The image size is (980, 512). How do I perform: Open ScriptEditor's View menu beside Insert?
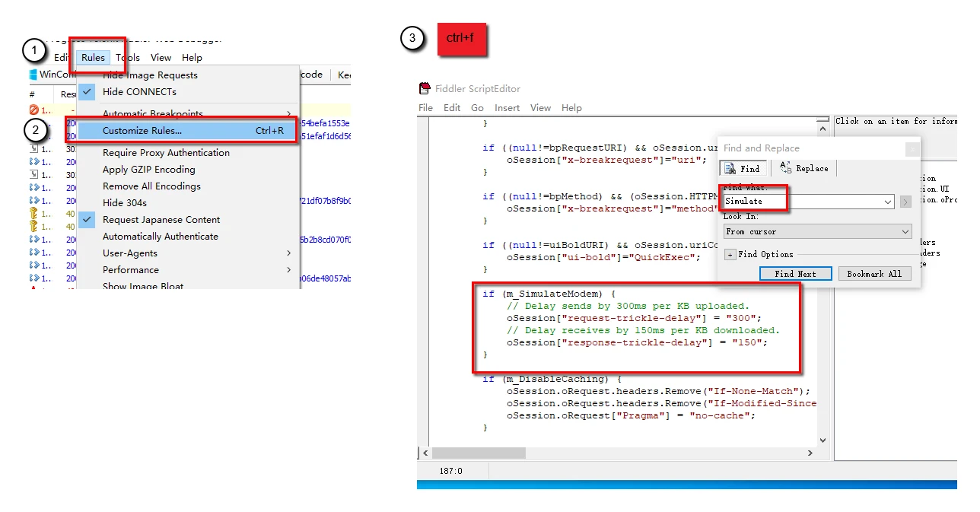(541, 108)
